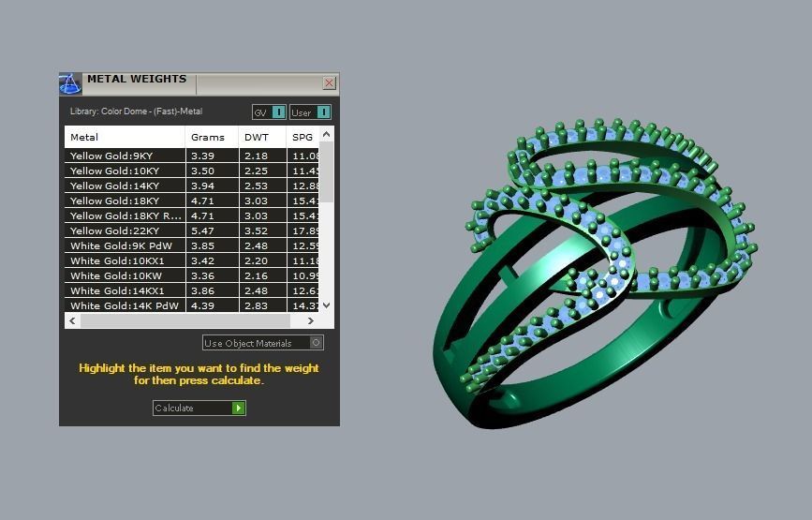
Task: Click the 2.83 DWT value
Action: [257, 306]
